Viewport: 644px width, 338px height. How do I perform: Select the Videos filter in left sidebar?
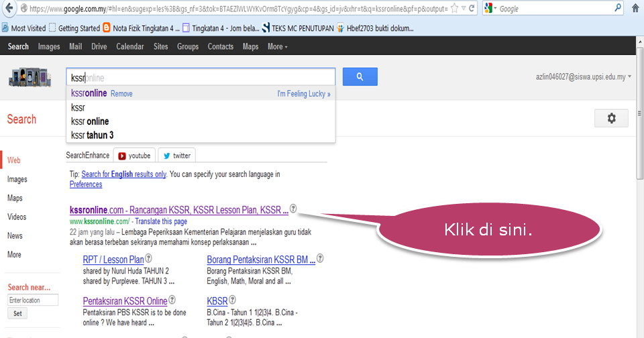click(16, 217)
